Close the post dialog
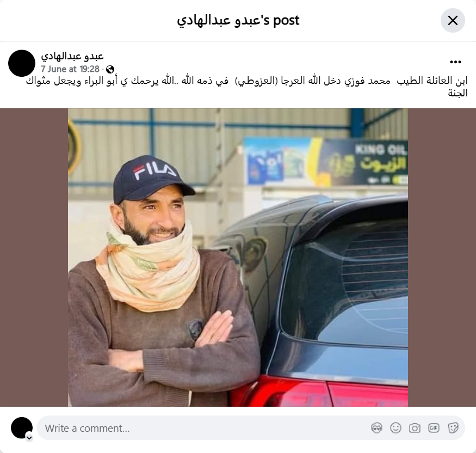Viewport: 476px width, 453px height. [453, 21]
